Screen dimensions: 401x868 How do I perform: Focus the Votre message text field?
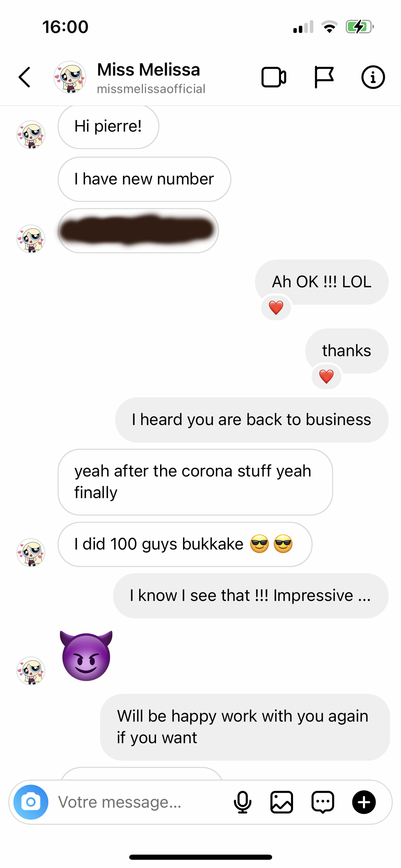(x=142, y=802)
